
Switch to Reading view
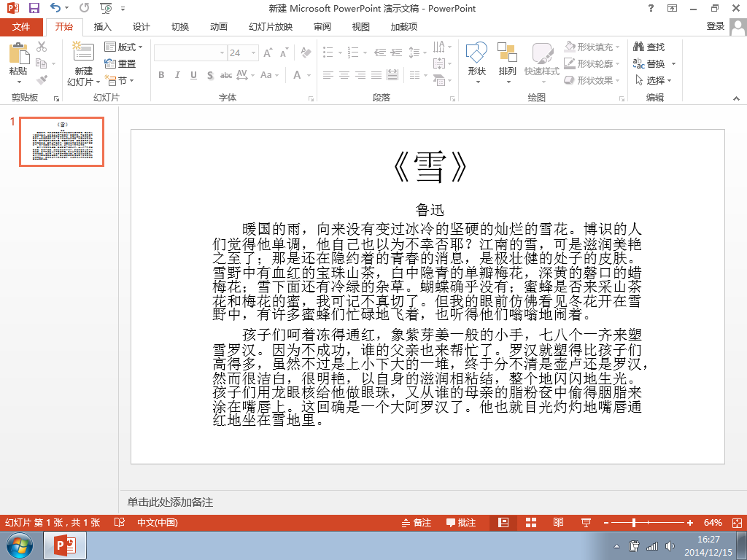click(558, 522)
